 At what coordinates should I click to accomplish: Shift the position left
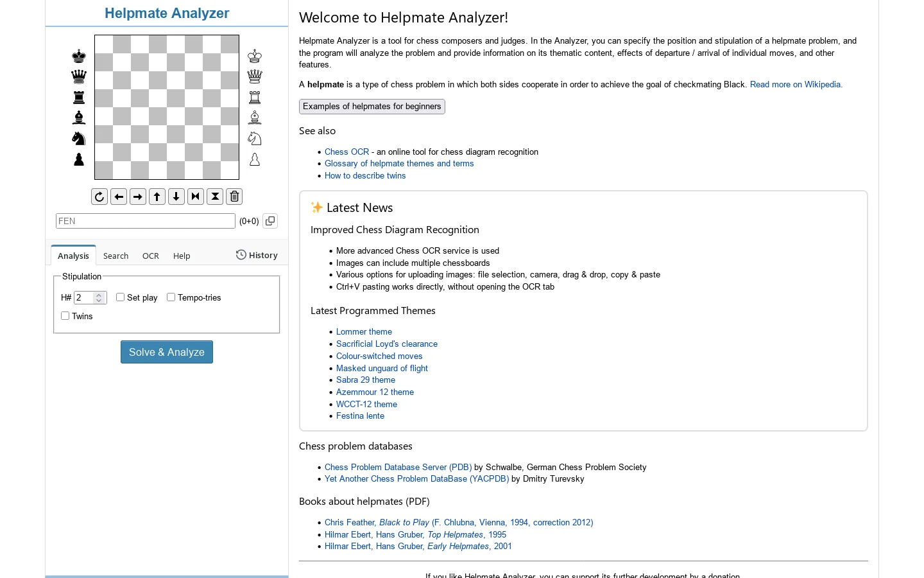(119, 197)
